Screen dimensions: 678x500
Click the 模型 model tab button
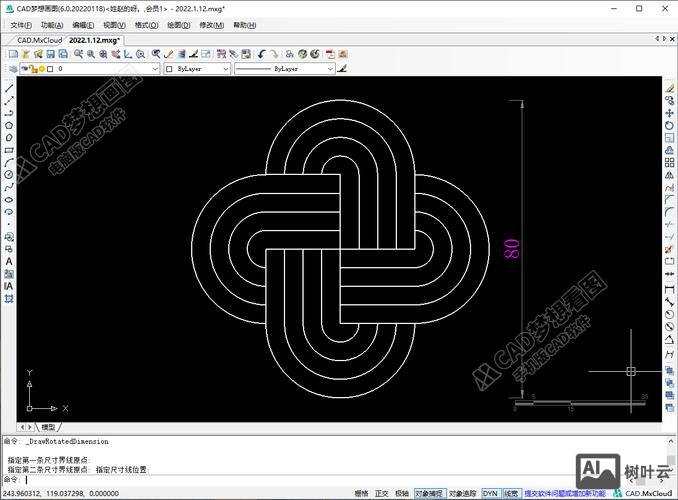click(x=48, y=427)
